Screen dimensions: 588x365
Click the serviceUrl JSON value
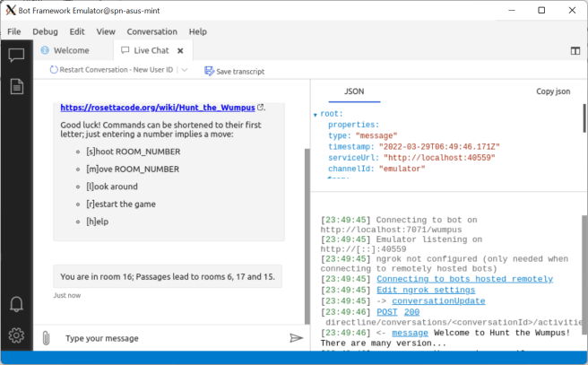(x=439, y=158)
